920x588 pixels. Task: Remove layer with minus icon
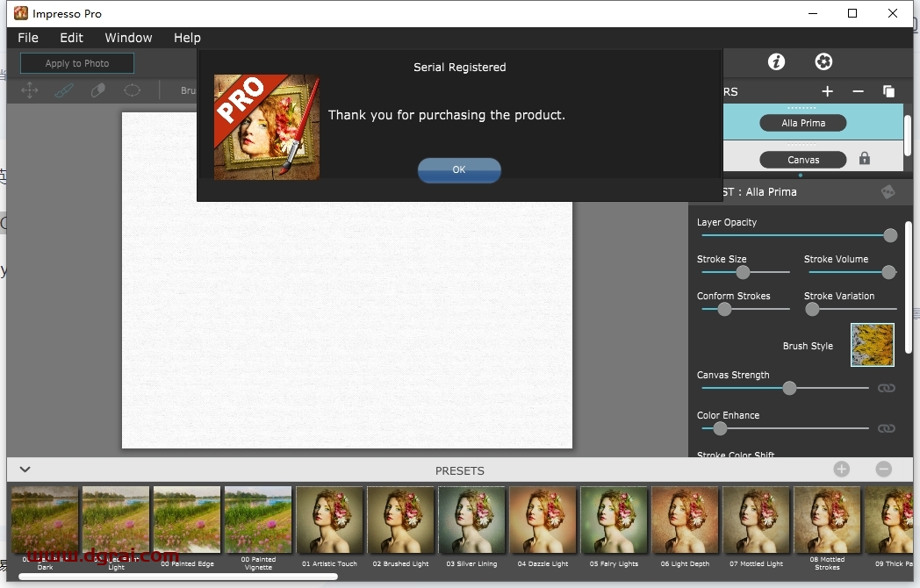(858, 91)
